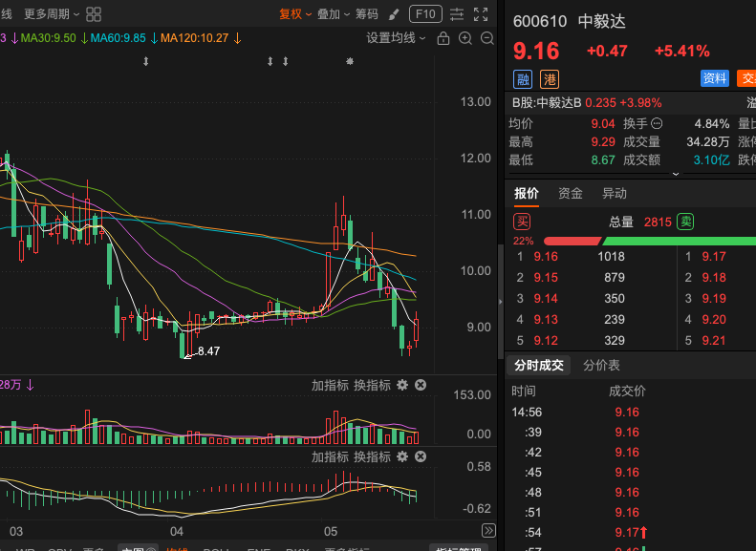Click the red 买 buy icon
Viewport: 756px width, 551px height.
pos(522,222)
